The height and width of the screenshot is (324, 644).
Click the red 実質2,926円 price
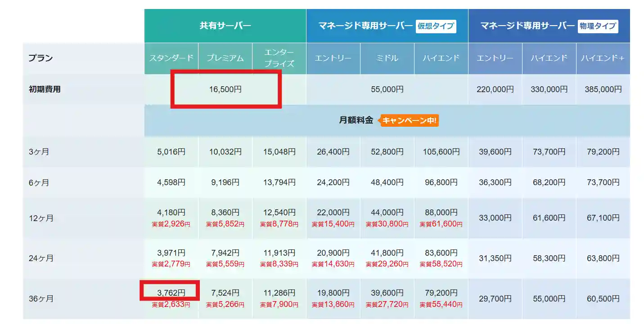click(171, 224)
